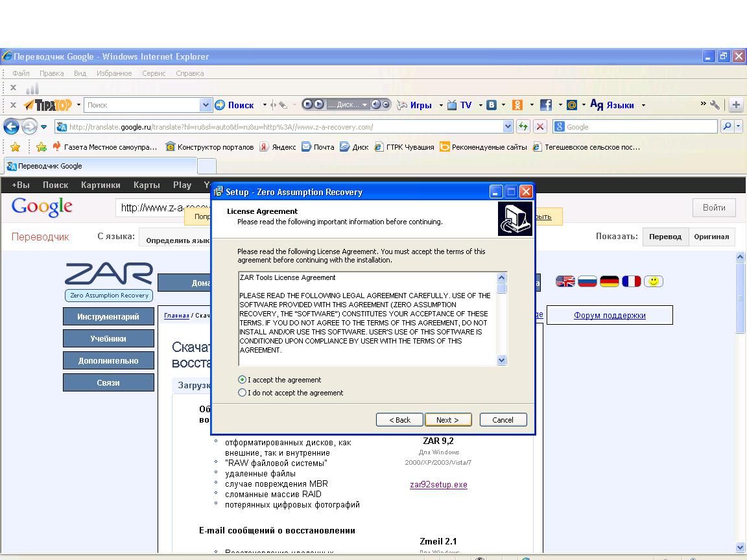Download zar92setup.exe link
This screenshot has height=560, width=747.
(x=438, y=485)
